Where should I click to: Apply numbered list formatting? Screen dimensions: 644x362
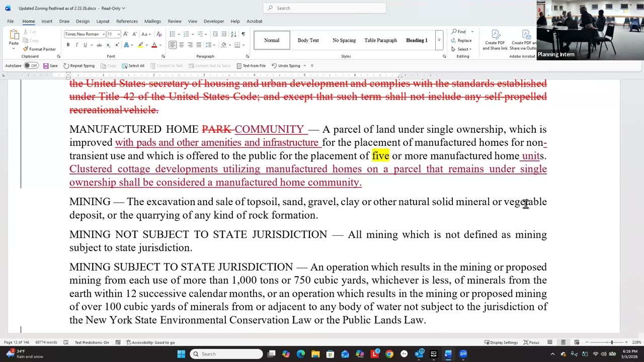186,34
